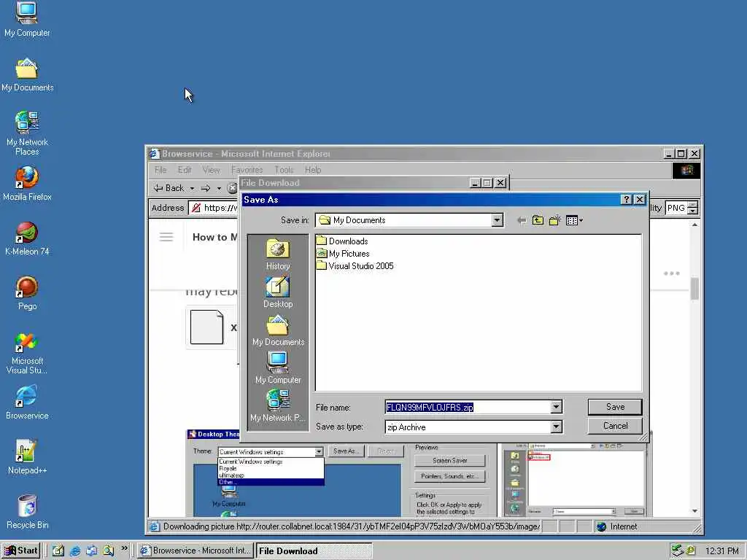The image size is (747, 560).
Task: Select the Downloads folder
Action: point(342,241)
